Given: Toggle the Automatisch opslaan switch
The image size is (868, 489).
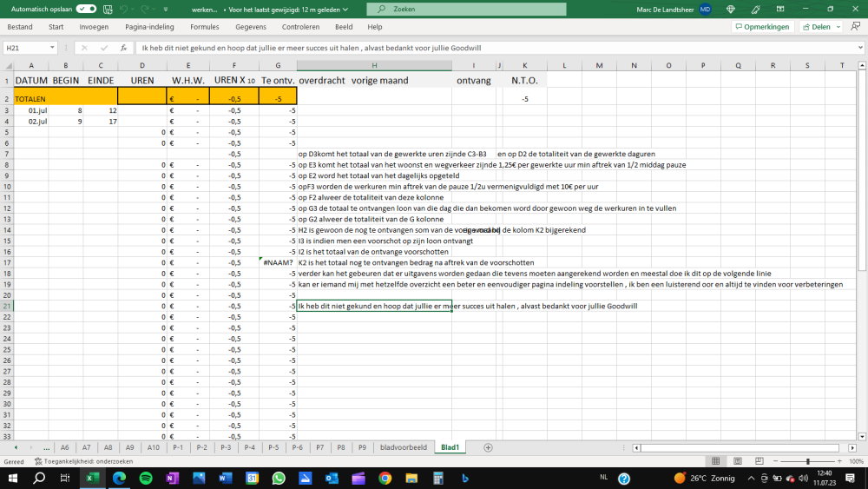Looking at the screenshot, I should pos(86,9).
